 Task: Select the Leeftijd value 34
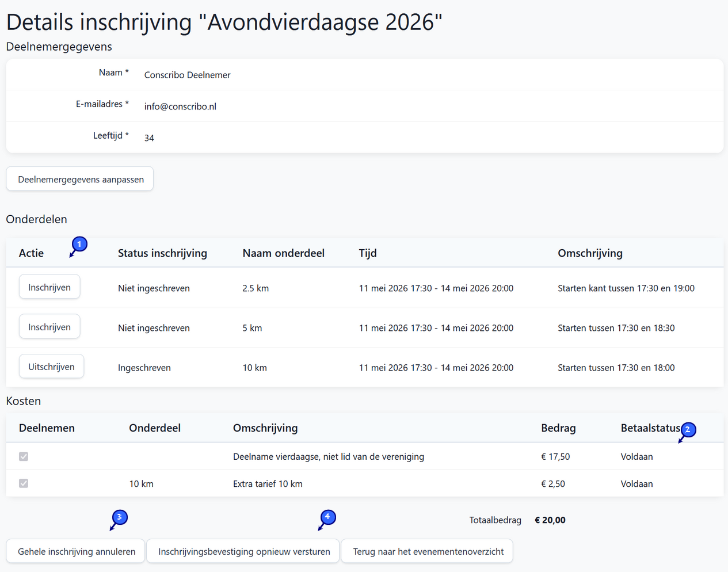coord(149,137)
